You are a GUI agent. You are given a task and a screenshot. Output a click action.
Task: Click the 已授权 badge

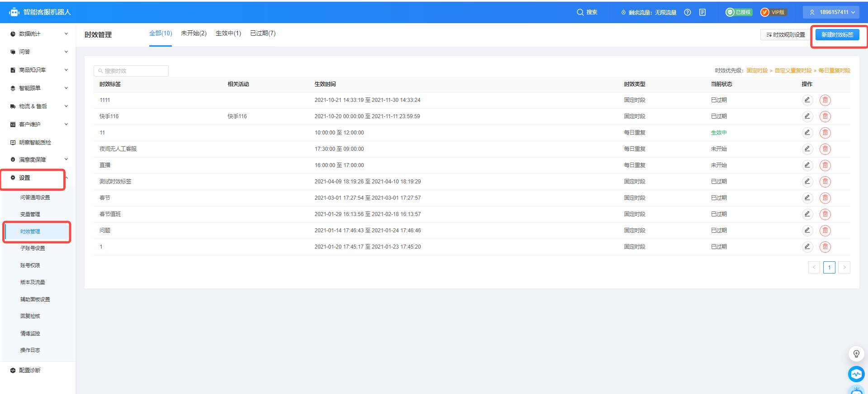tap(739, 12)
